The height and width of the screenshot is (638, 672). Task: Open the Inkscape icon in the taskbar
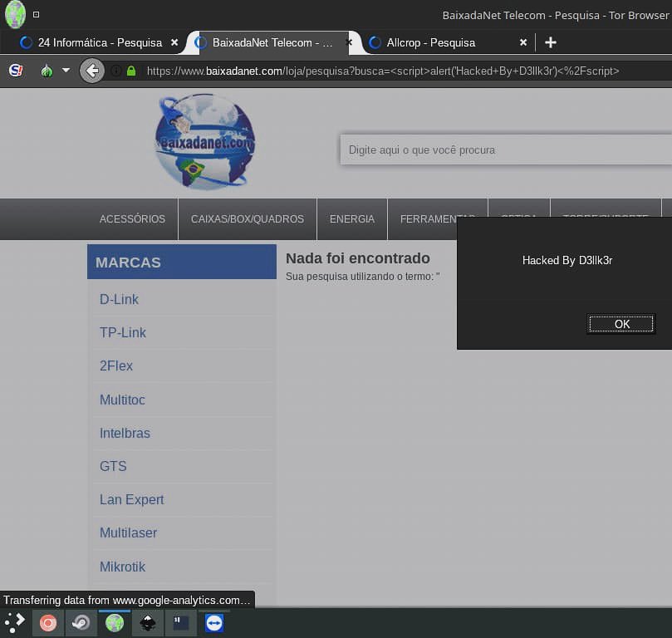(148, 623)
